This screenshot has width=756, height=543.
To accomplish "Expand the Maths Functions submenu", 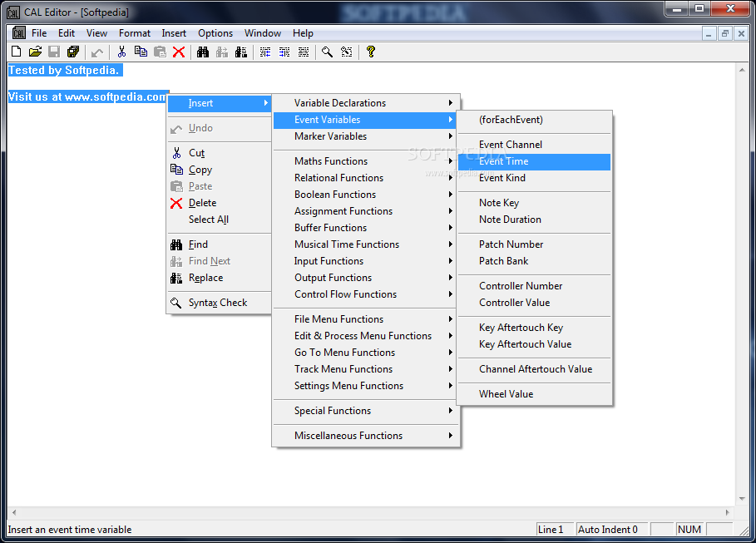I will click(366, 161).
